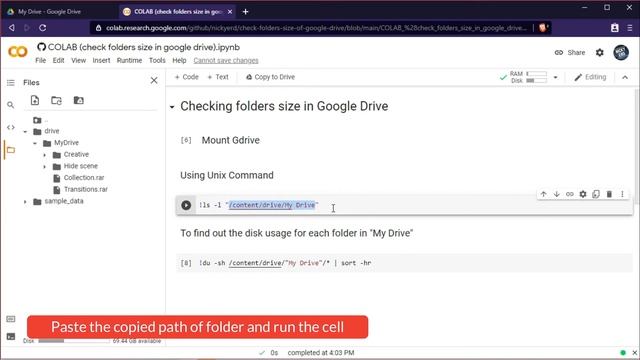Open the browser hamburger menu

click(630, 28)
